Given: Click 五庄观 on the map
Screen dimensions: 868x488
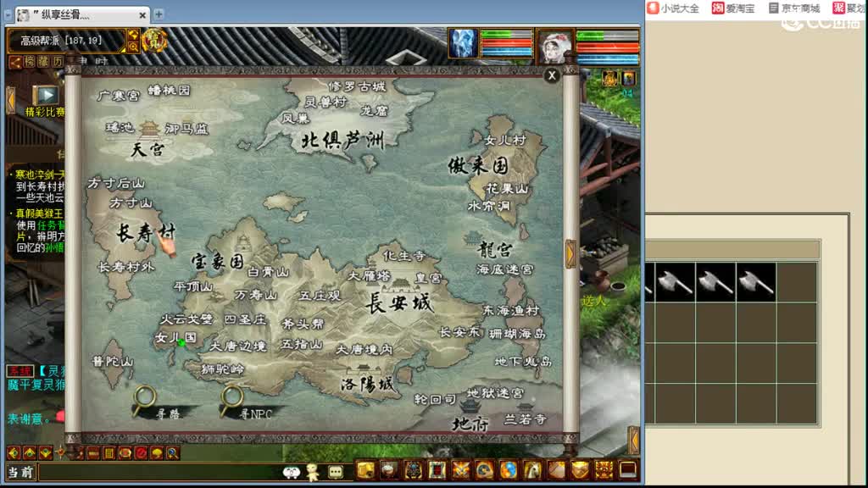Looking at the screenshot, I should click(320, 296).
